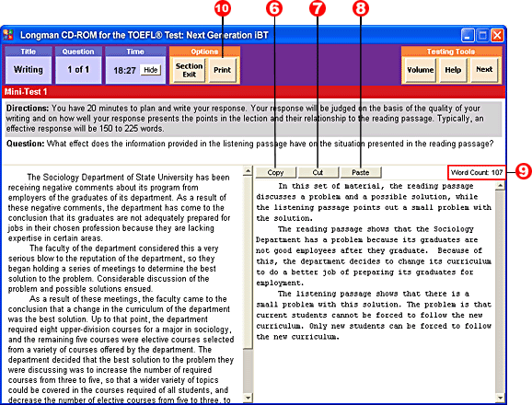
Task: Click response area scroll up arrow
Action: click(500, 186)
